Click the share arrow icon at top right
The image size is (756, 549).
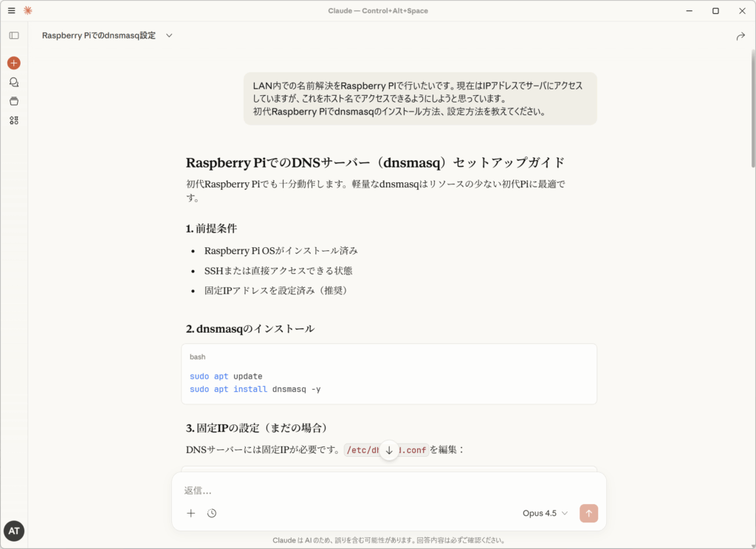tap(740, 36)
